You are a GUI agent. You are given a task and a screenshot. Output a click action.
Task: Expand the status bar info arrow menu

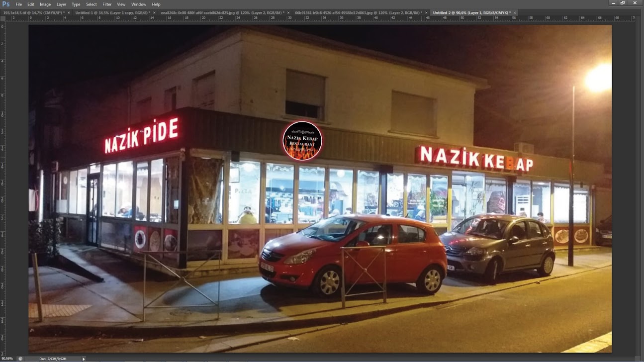click(x=84, y=359)
